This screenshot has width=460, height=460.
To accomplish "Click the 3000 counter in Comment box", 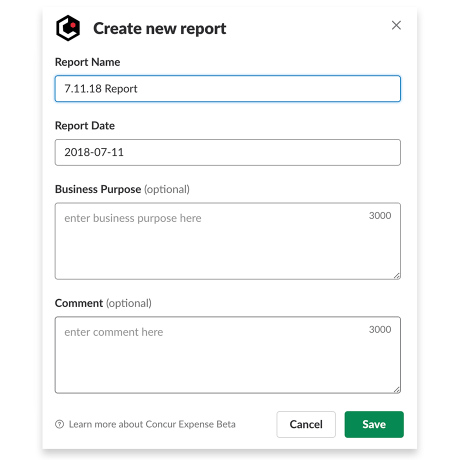I will [x=380, y=330].
